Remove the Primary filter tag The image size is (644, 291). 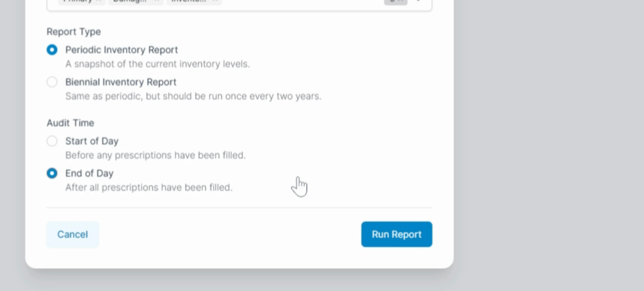click(98, 1)
